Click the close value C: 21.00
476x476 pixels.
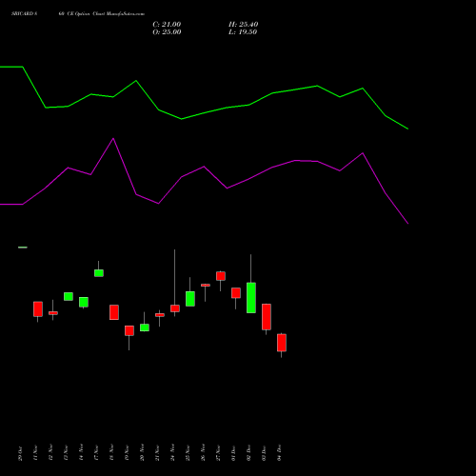click(167, 25)
